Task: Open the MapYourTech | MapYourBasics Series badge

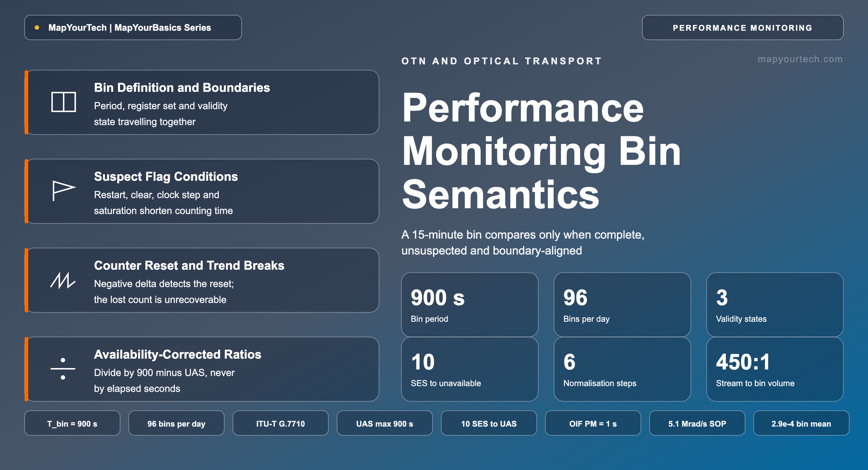Action: click(x=133, y=27)
